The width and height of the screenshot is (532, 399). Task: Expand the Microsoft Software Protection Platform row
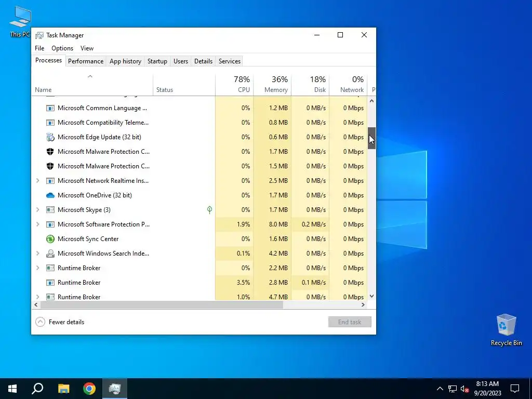[37, 224]
